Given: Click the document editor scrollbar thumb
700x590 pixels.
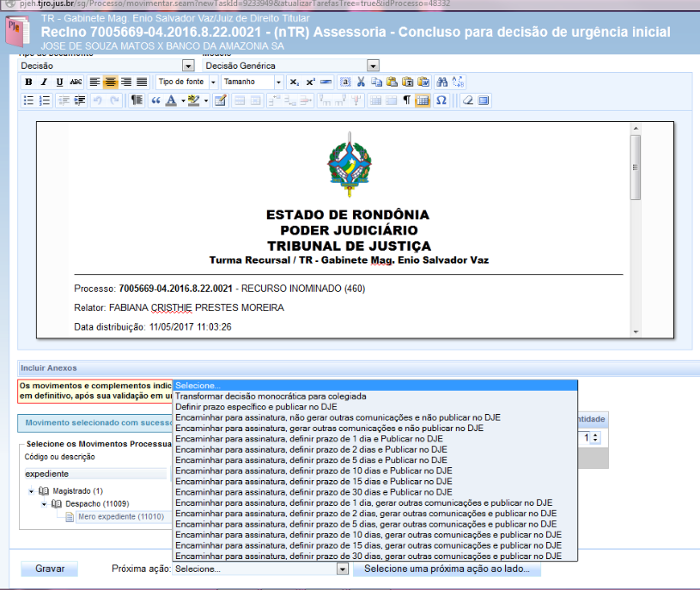Looking at the screenshot, I should (x=636, y=167).
